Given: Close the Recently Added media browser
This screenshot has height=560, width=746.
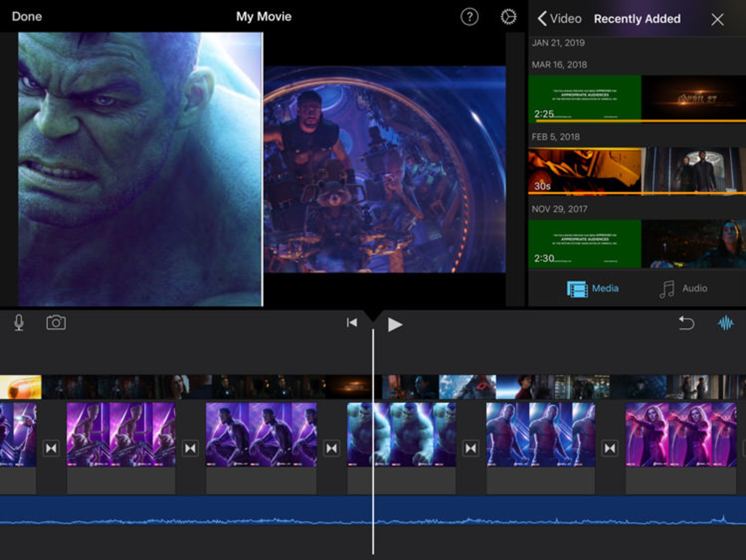Looking at the screenshot, I should (718, 19).
